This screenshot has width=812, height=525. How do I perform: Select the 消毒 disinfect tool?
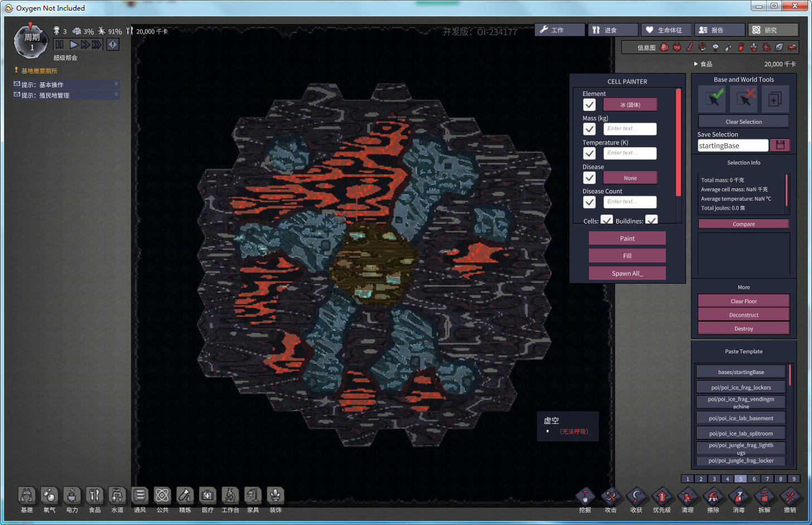[x=739, y=496]
